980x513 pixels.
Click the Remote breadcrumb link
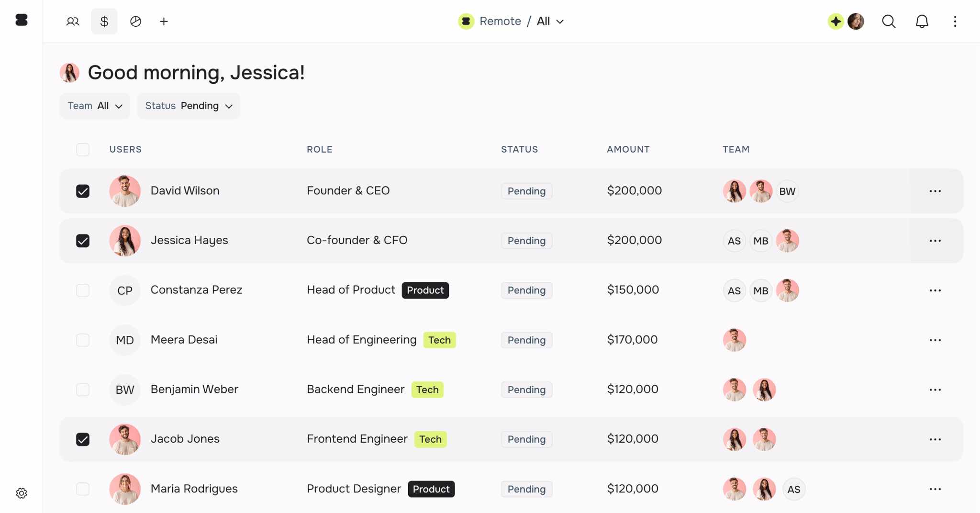[x=500, y=21]
